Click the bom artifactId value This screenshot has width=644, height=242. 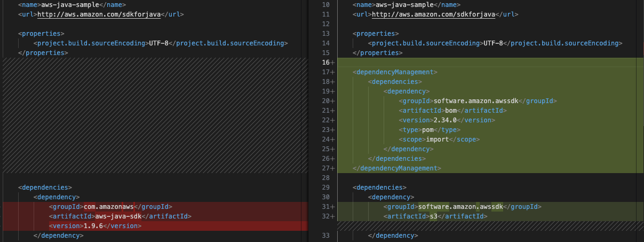[451, 111]
